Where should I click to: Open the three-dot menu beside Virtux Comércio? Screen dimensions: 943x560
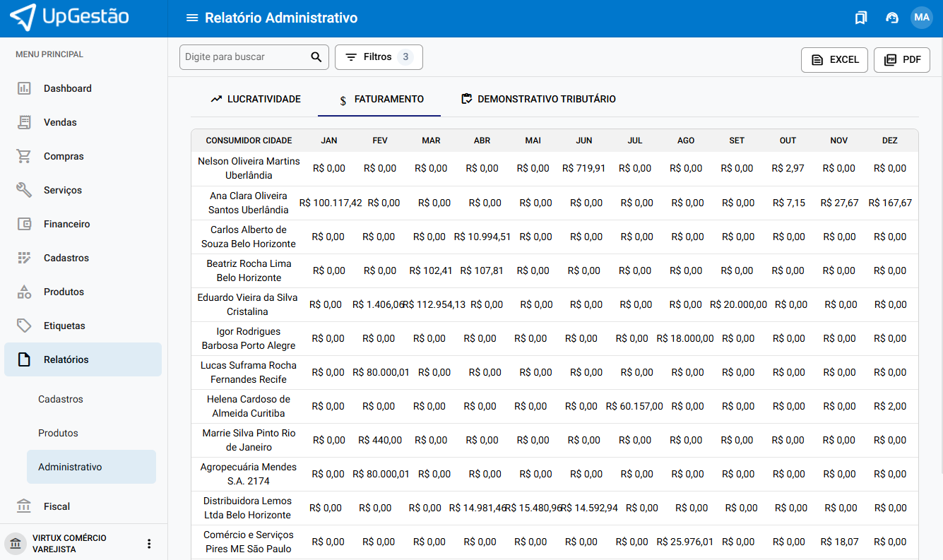coord(149,544)
